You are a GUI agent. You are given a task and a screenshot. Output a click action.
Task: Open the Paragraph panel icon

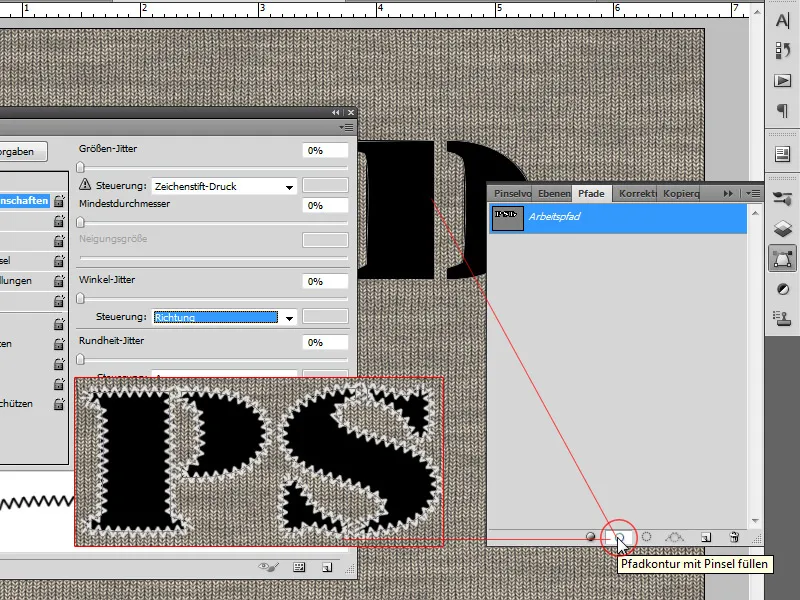click(x=782, y=110)
